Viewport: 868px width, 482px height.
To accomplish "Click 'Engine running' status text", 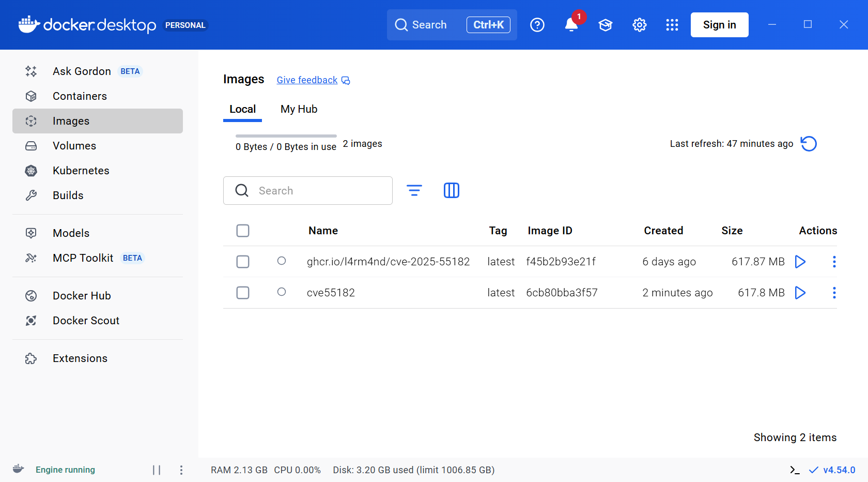I will click(x=65, y=470).
